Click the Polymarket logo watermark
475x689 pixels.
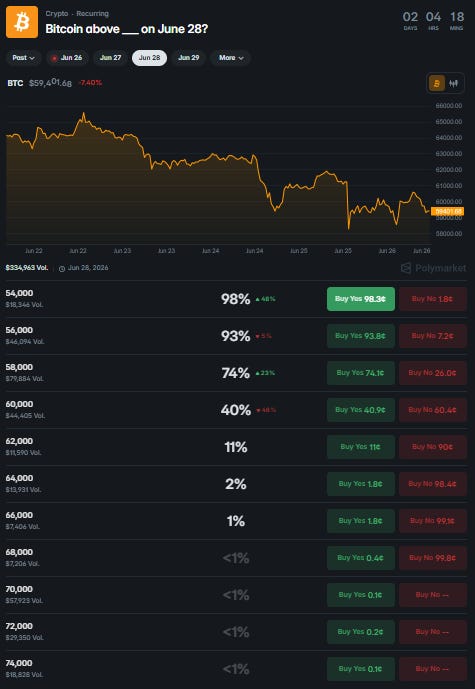[x=433, y=268]
